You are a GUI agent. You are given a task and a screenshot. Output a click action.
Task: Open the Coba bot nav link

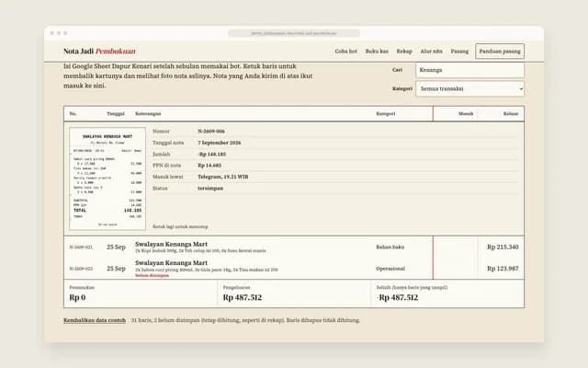(x=345, y=52)
